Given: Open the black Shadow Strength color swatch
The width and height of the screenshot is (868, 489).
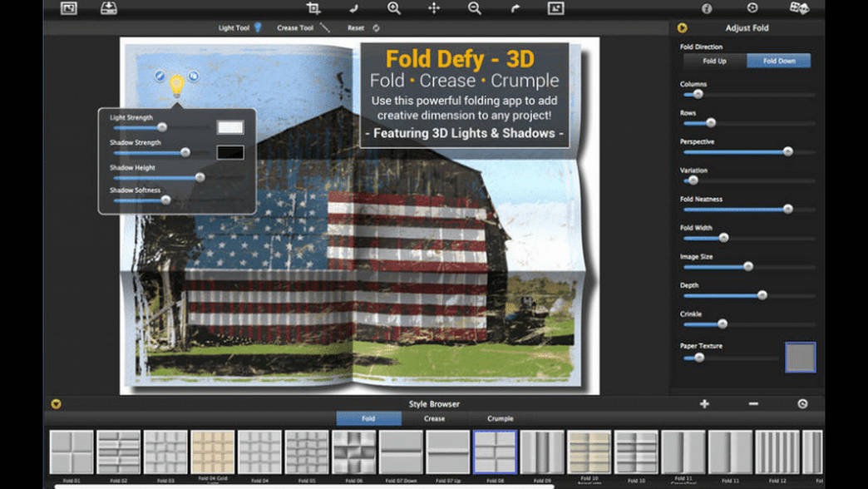Looking at the screenshot, I should pos(230,152).
